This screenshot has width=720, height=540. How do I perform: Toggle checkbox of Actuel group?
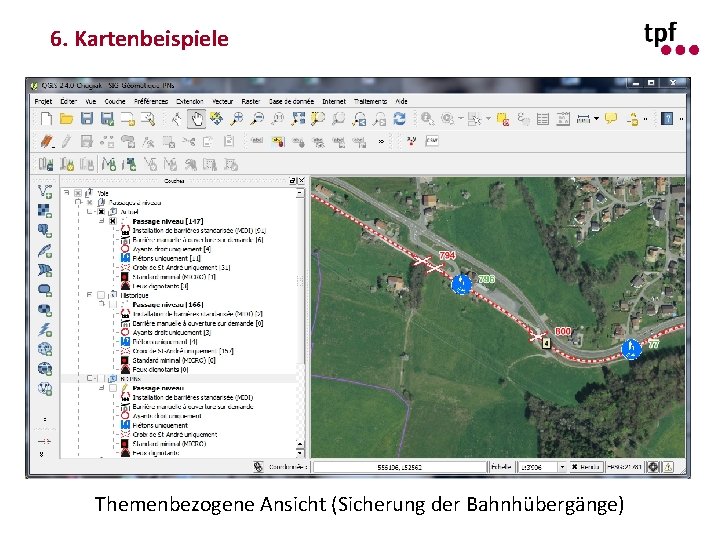coord(101,212)
